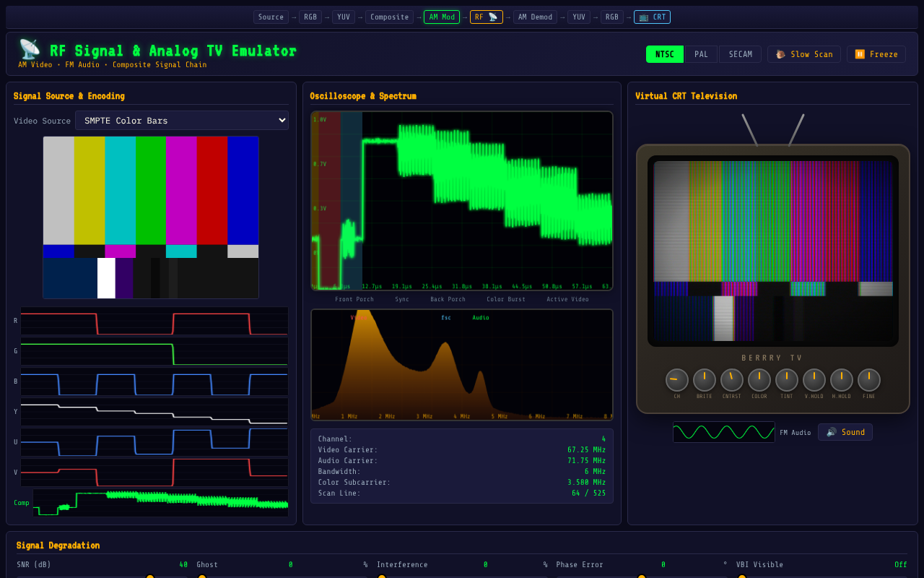This screenshot has width=924, height=578.
Task: Click the Scan Line value 64 / 525
Action: pyautogui.click(x=589, y=493)
